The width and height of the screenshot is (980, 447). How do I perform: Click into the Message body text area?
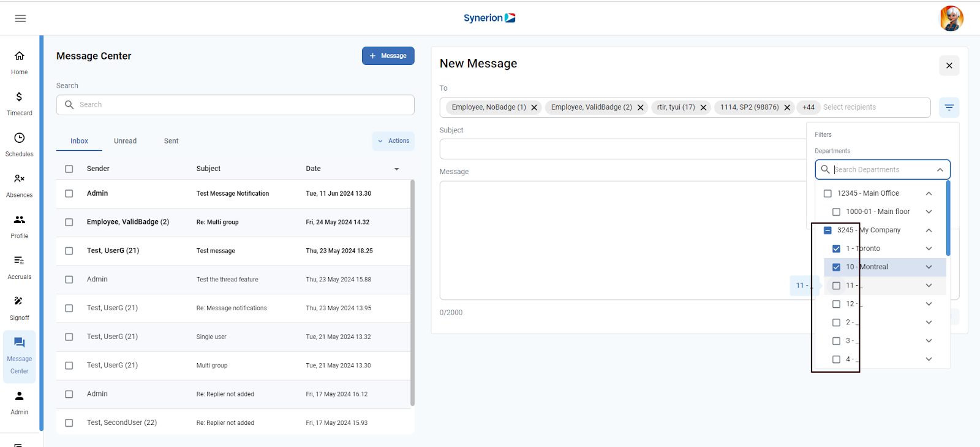(x=623, y=240)
